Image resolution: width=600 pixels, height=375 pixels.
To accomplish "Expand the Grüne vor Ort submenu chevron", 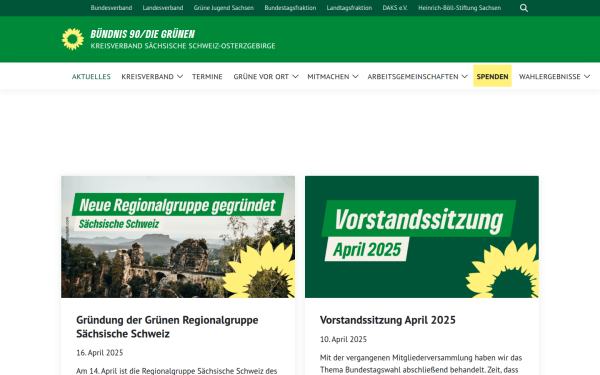I will coord(295,77).
